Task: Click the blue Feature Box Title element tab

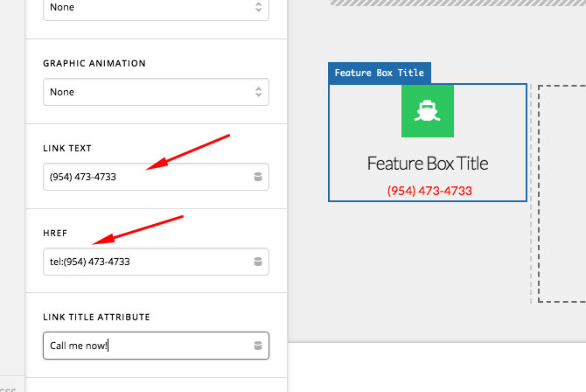Action: (x=380, y=73)
